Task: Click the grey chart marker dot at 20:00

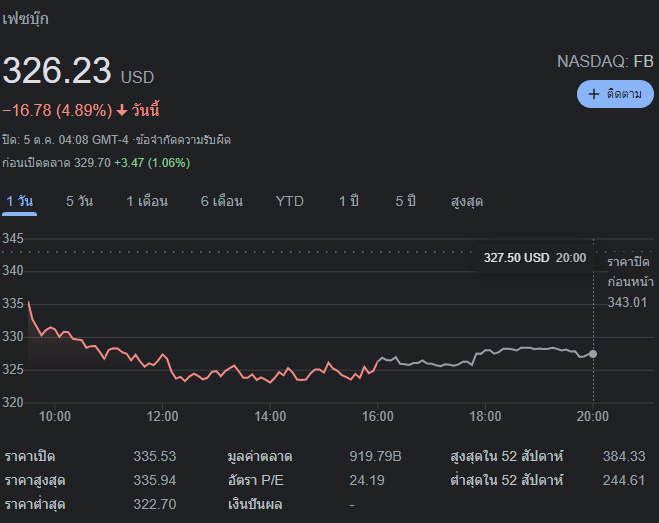Action: click(593, 354)
